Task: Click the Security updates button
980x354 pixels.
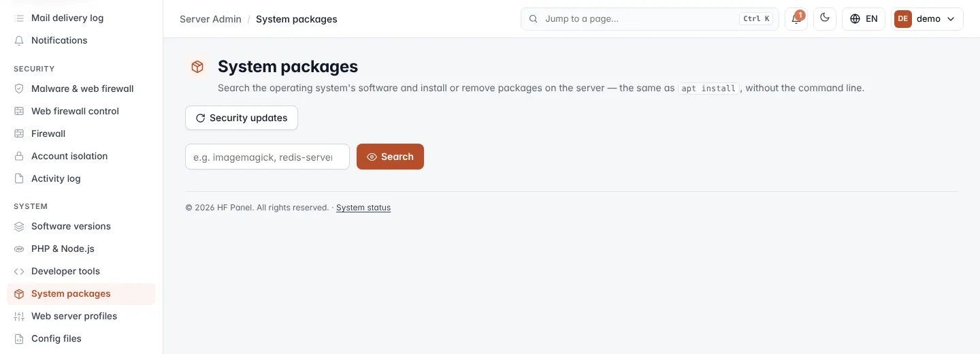Action: [242, 118]
